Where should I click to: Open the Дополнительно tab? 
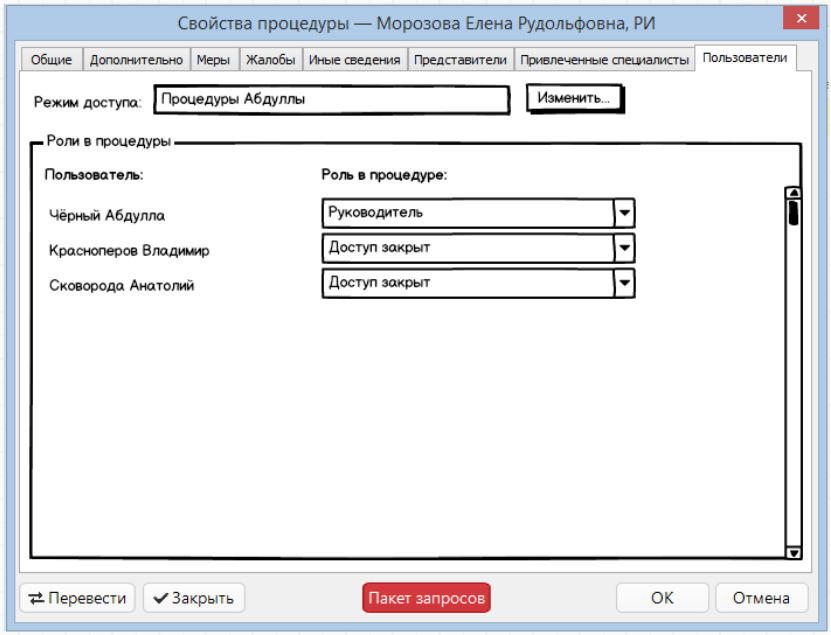pyautogui.click(x=136, y=60)
